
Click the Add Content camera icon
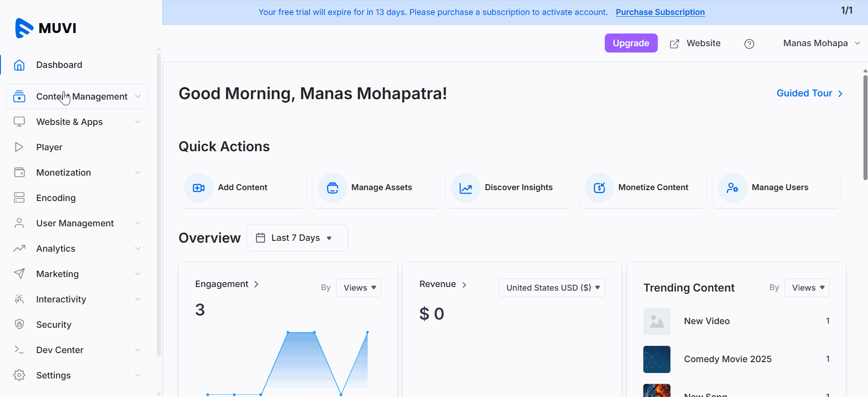(198, 188)
